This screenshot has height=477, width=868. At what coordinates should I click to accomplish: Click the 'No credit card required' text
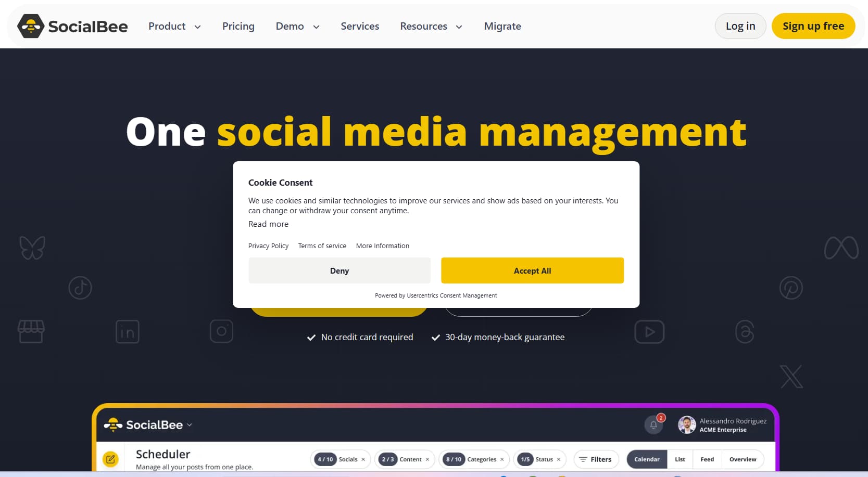[x=367, y=337]
